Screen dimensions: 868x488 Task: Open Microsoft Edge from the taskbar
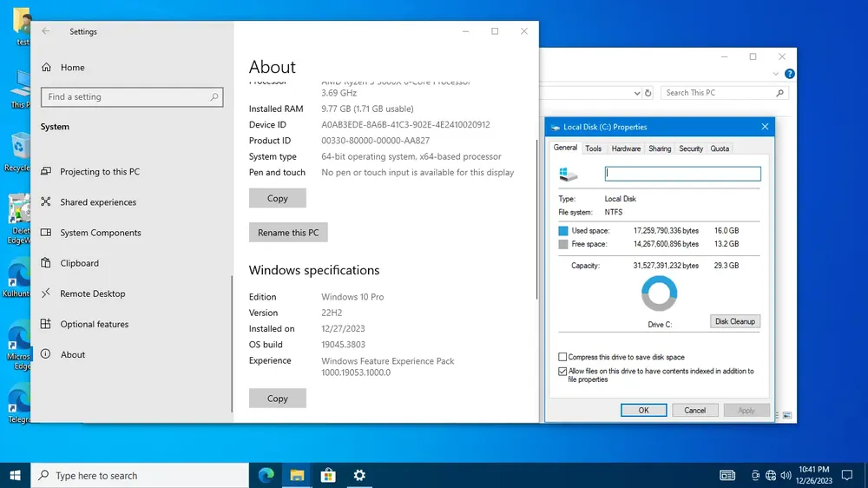point(266,475)
